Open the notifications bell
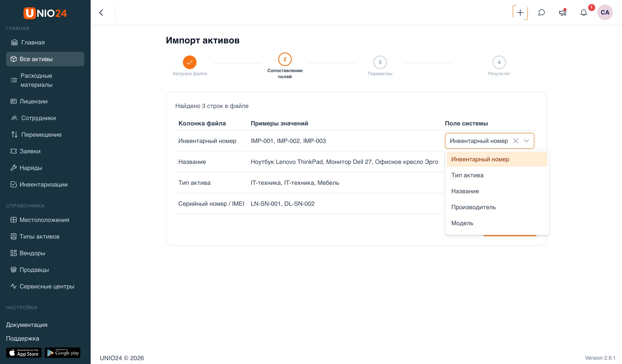The width and height of the screenshot is (622, 364). (x=584, y=13)
